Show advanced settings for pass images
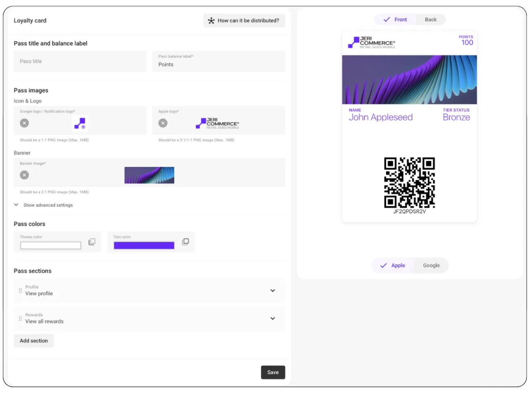Screen dimensions: 532x396 [x=48, y=205]
